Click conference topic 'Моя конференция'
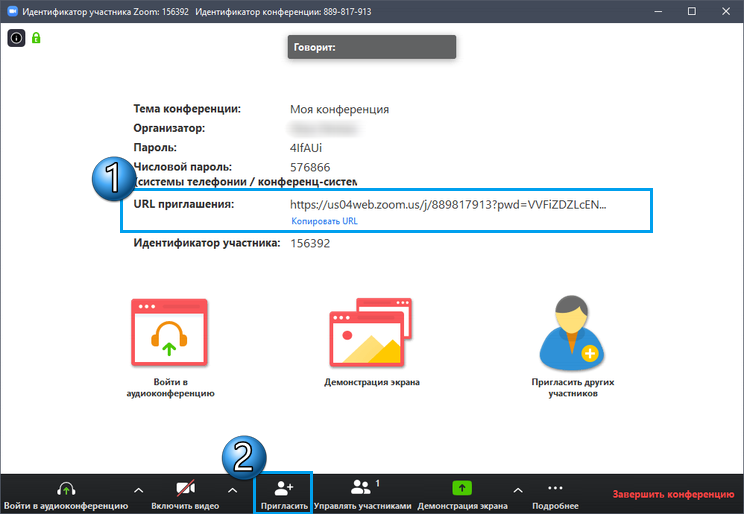Image resolution: width=744 pixels, height=514 pixels. click(x=339, y=110)
